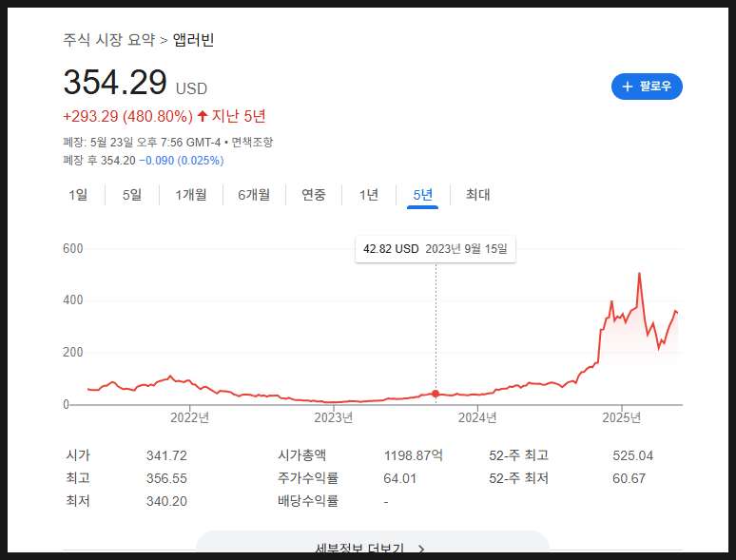The width and height of the screenshot is (736, 560).
Task: Click the −0.090 (0.025%) after-hours change
Action: coord(182,161)
